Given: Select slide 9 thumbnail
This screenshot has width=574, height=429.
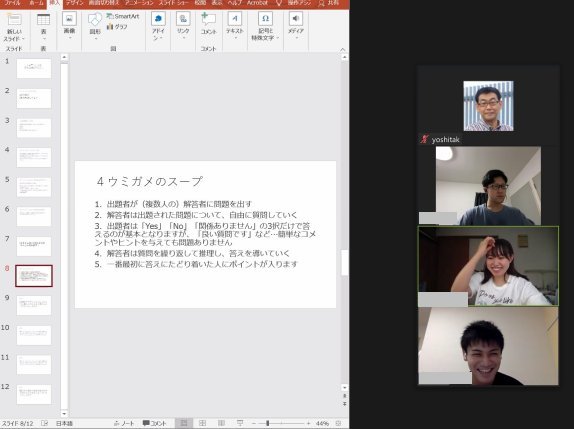Looking at the screenshot, I should click(34, 305).
